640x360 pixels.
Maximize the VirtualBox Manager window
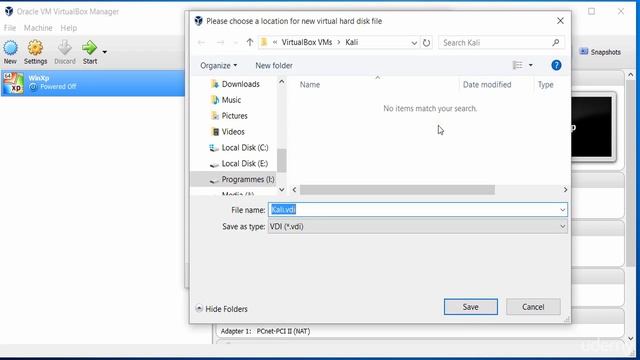(591, 11)
